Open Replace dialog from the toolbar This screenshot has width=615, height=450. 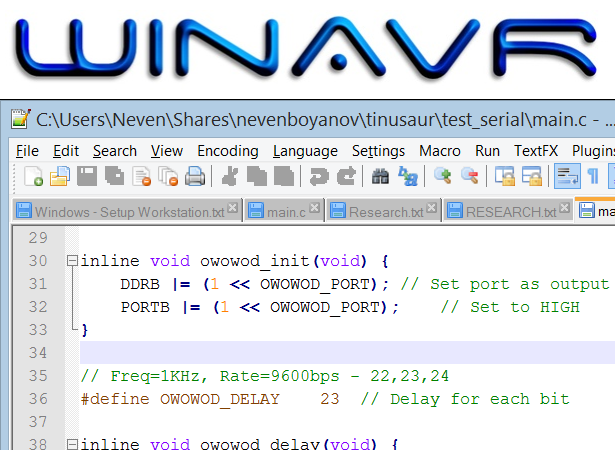pos(408,176)
